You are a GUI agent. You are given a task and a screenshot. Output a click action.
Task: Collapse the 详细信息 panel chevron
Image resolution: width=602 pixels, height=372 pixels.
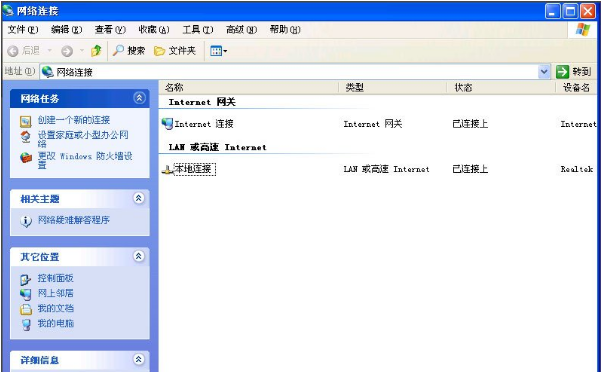coord(139,359)
